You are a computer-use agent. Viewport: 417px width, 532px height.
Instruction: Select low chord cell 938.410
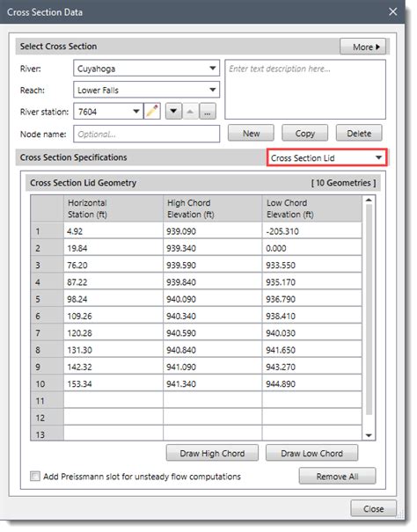tap(311, 316)
